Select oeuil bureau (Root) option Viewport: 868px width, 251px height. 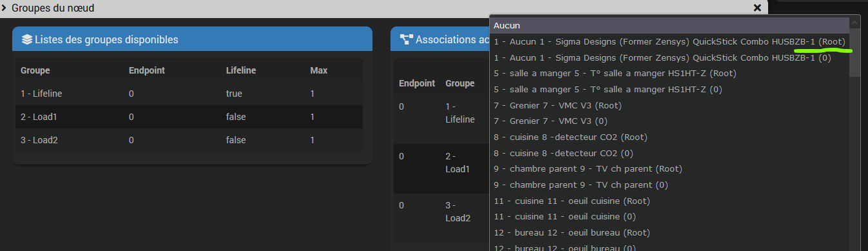click(x=670, y=232)
